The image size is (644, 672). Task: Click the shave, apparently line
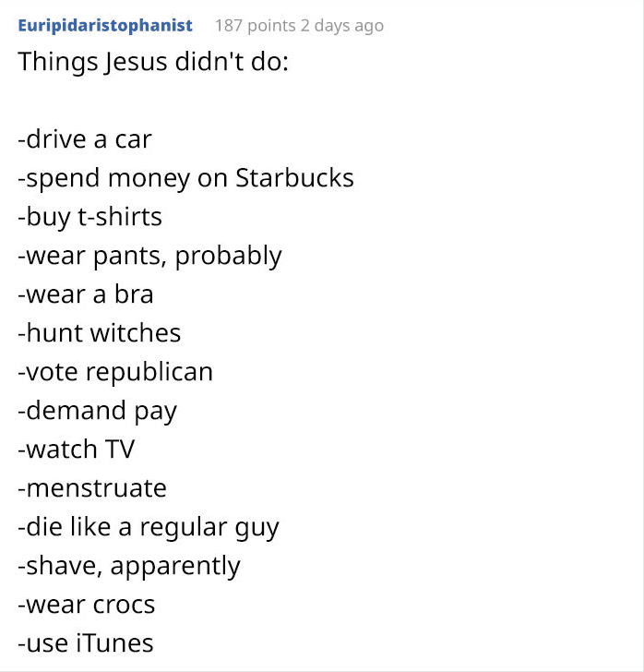129,567
